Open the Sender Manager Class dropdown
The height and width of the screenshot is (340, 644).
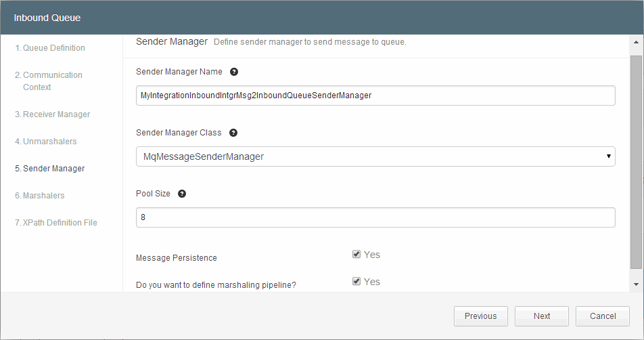pos(375,156)
